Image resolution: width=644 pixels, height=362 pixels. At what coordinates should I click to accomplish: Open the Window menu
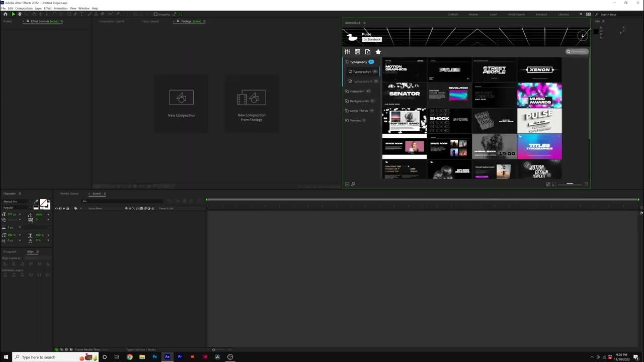[x=84, y=9]
